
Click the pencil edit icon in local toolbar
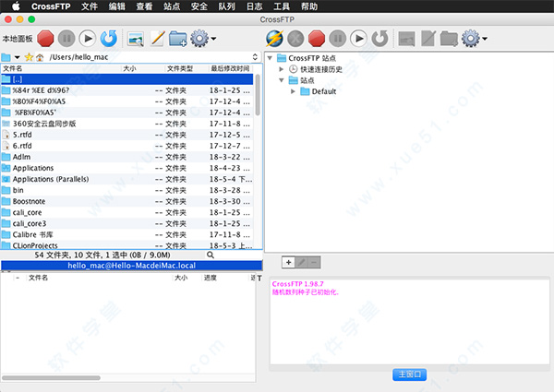[157, 39]
